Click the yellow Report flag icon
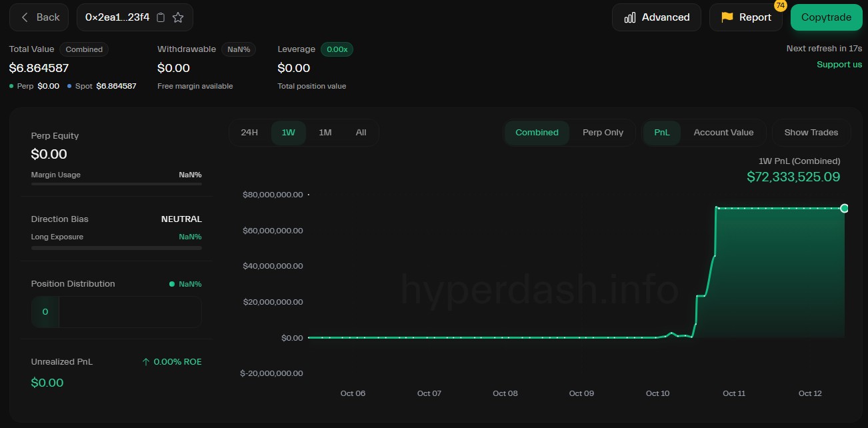The width and height of the screenshot is (868, 428). 727,17
